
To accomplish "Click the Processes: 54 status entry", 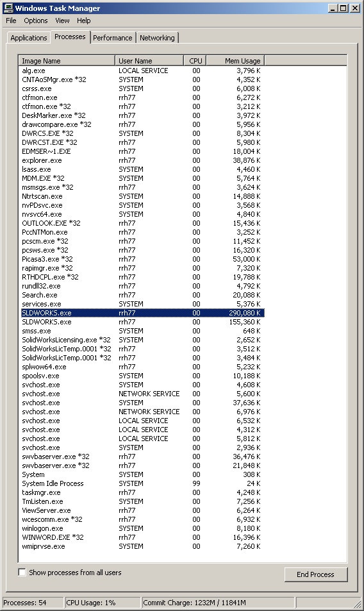I will point(33,603).
